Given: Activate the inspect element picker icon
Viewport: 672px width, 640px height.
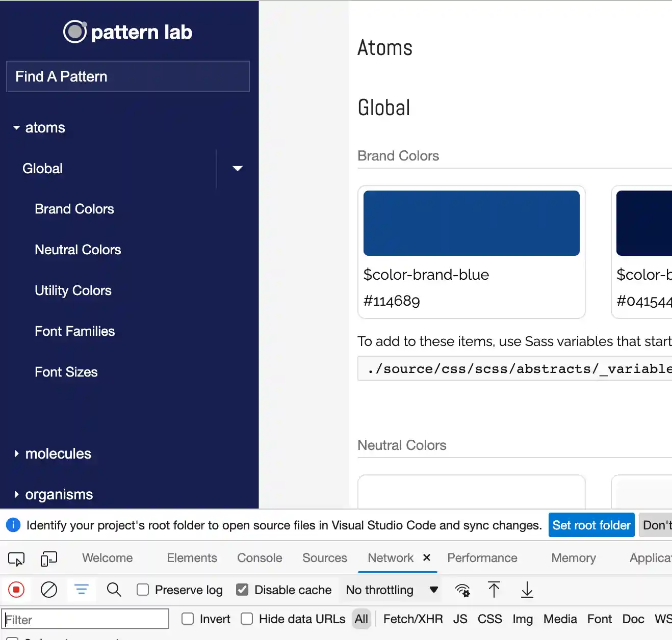Looking at the screenshot, I should (x=16, y=559).
